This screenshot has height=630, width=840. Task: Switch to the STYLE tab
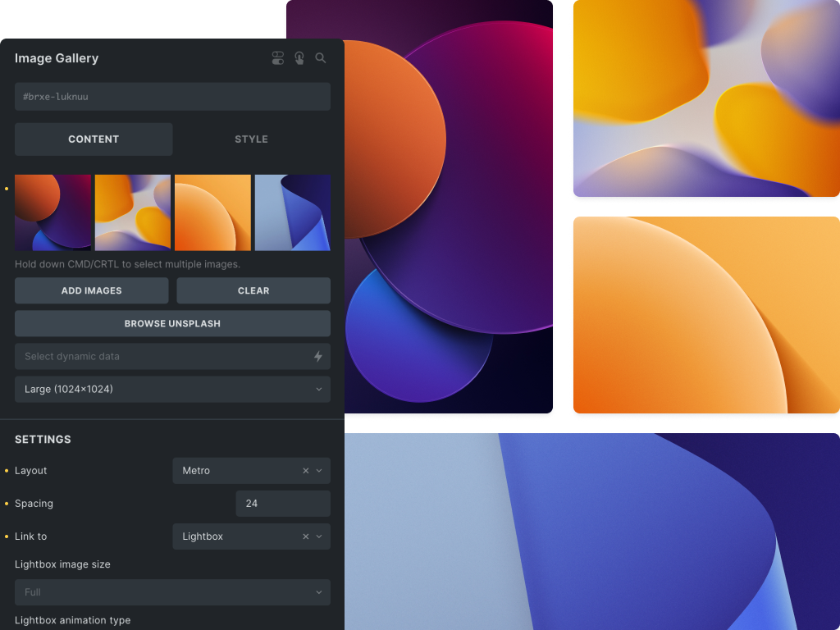[x=251, y=139]
